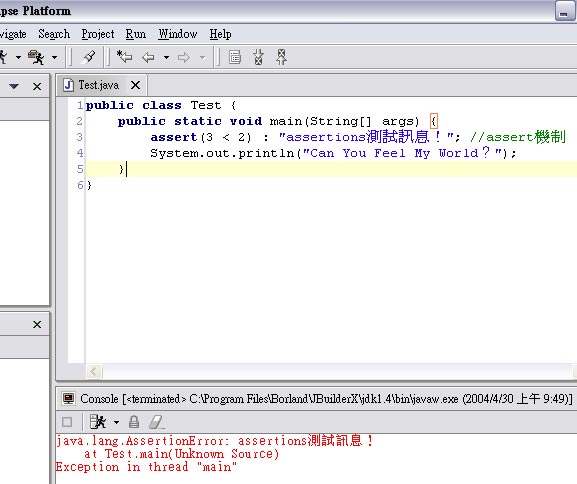
Task: Open the left view's triangle menu
Action: (x=14, y=86)
